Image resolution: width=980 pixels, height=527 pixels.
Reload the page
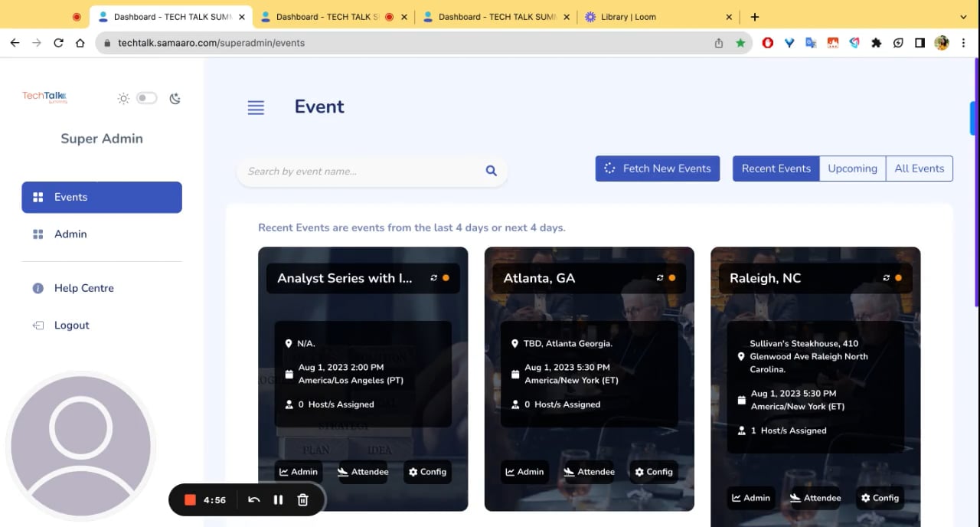pos(58,43)
